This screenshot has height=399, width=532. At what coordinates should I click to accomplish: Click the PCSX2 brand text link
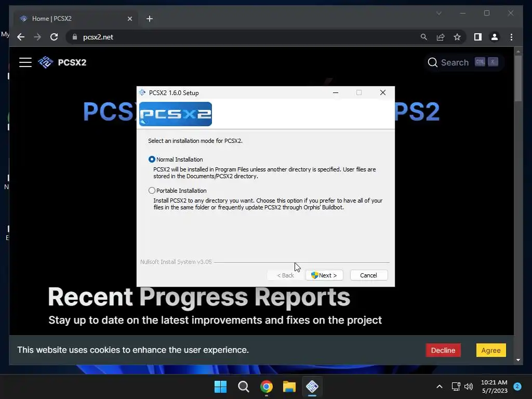pos(72,62)
